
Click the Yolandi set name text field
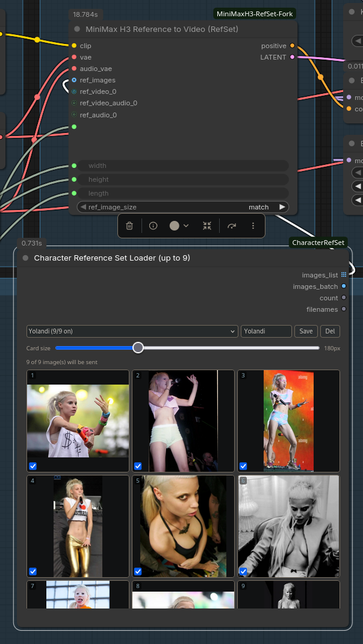(266, 331)
